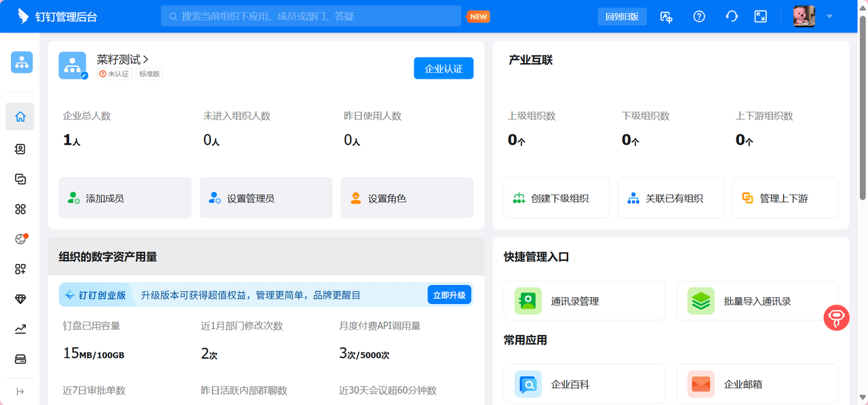Viewport: 868px width, 405px height.
Task: Open the sidebar icon with red notification dot
Action: click(20, 239)
